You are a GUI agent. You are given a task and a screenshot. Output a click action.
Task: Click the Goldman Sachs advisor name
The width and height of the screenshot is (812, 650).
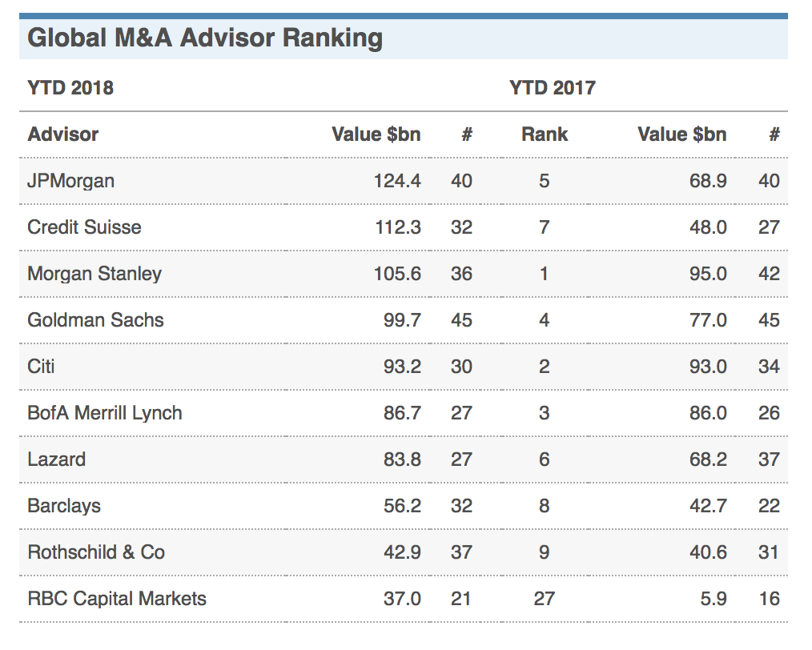[95, 320]
